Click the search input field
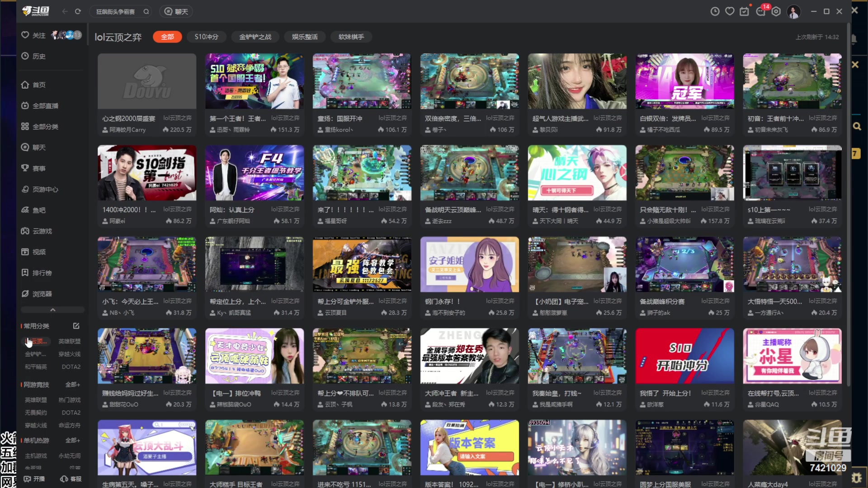Image resolution: width=868 pixels, height=488 pixels. [x=116, y=12]
